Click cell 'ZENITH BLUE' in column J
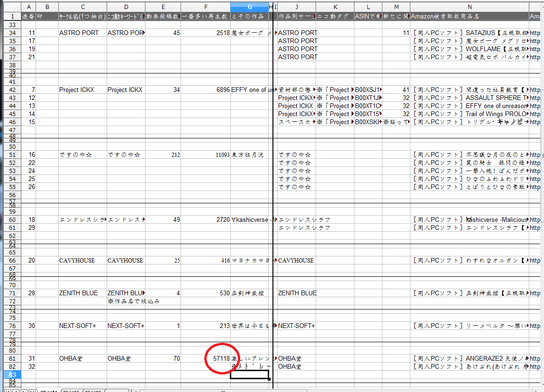This screenshot has height=392, width=544. (297, 293)
